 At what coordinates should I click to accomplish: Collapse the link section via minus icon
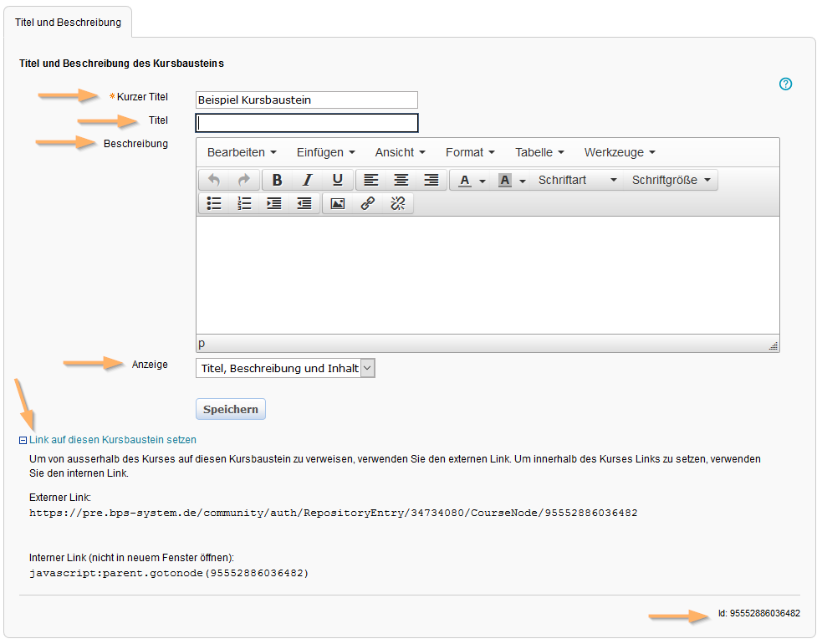point(23,440)
